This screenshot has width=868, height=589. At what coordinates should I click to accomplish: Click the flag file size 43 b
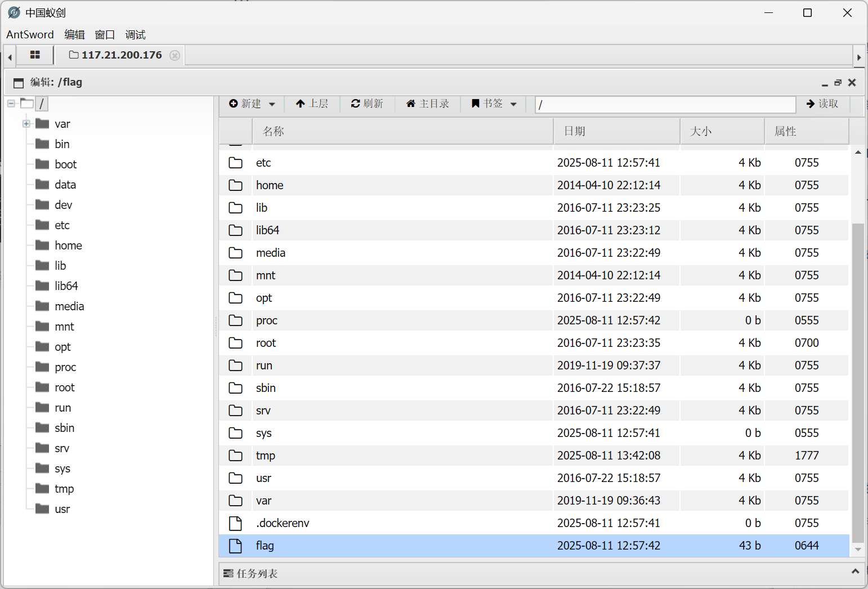click(750, 546)
